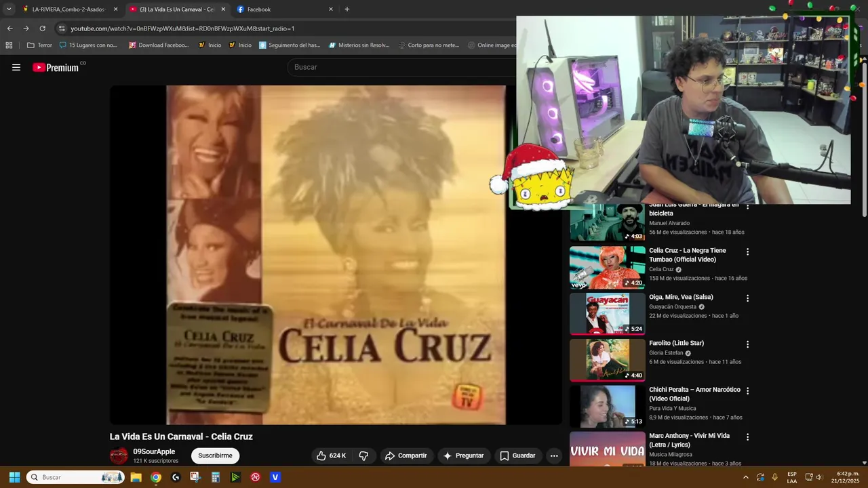Open the Logitech G app in taskbar

[176, 477]
